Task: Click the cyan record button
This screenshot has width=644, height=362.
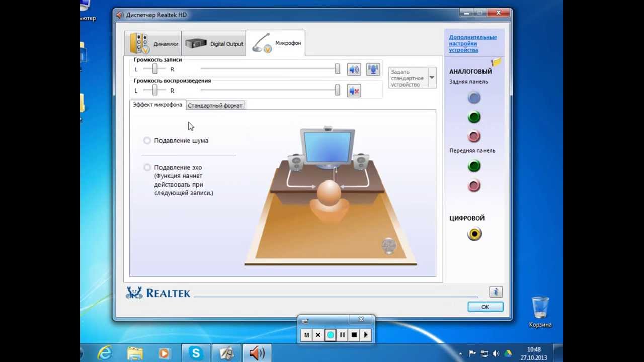Action: pyautogui.click(x=330, y=335)
